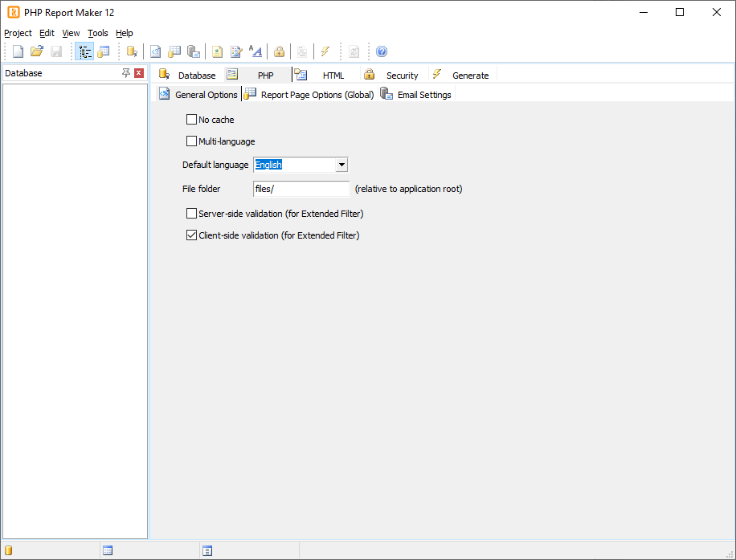736x560 pixels.
Task: Uncheck Client-side validation checkbox
Action: coord(191,235)
